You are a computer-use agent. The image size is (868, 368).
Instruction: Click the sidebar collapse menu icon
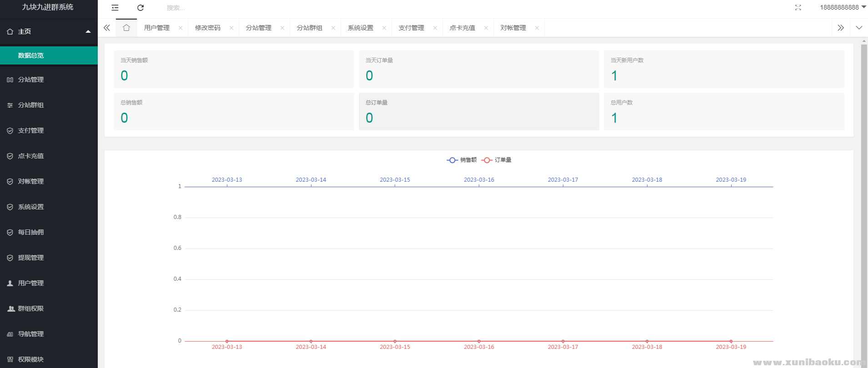click(x=115, y=8)
